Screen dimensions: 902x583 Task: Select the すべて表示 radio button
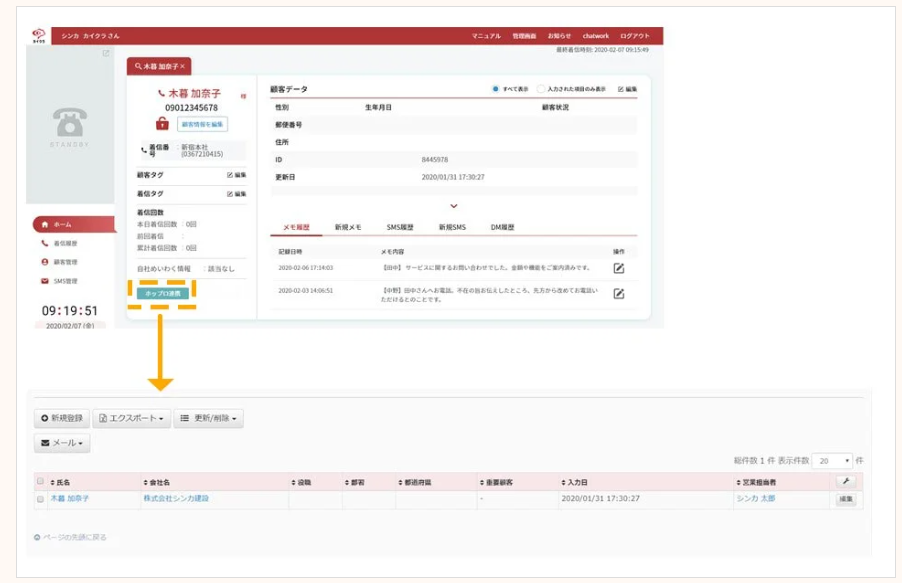click(x=495, y=89)
